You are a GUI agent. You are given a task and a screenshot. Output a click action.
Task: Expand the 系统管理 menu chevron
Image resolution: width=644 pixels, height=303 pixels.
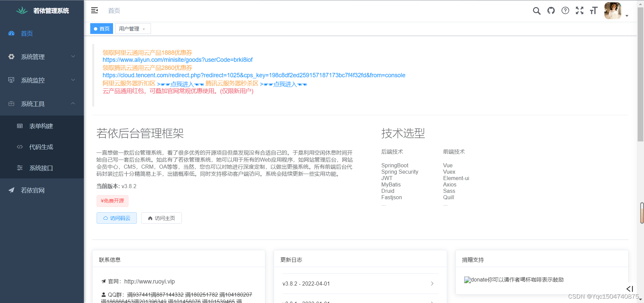pos(73,56)
